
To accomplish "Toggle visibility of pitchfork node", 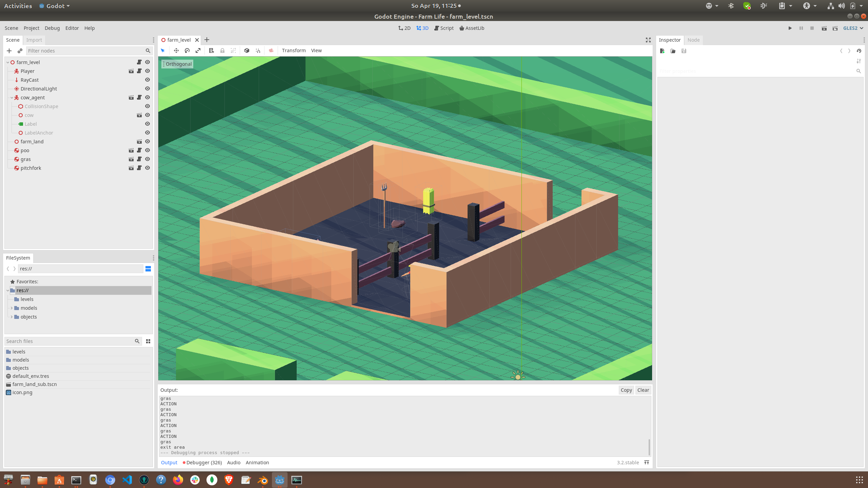I will (147, 168).
